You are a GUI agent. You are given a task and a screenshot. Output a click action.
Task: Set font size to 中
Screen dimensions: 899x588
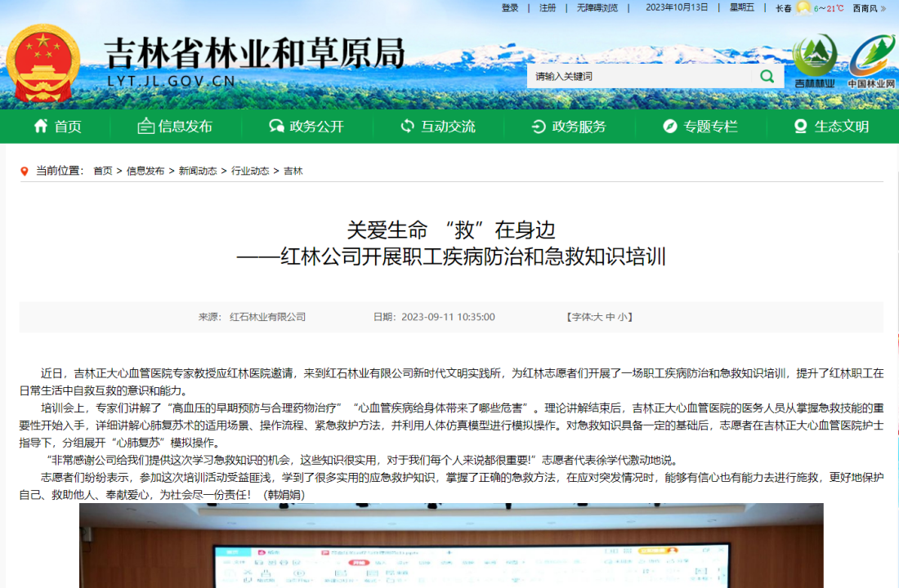click(610, 317)
